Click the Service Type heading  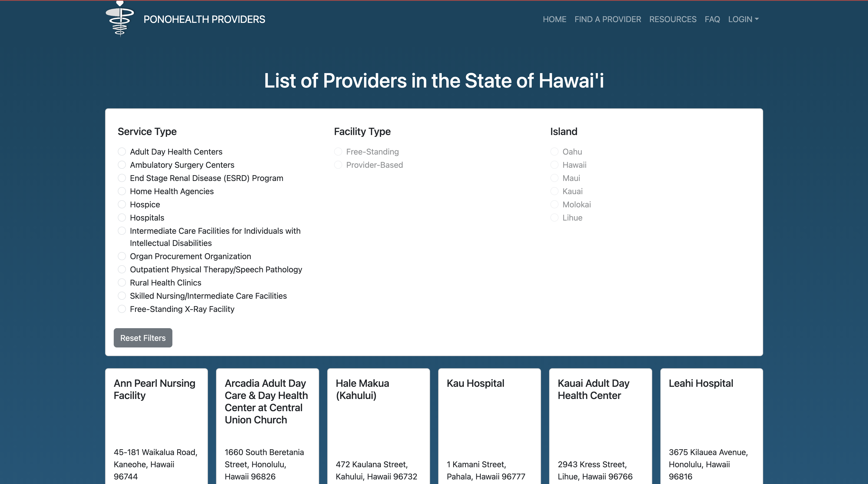[147, 131]
